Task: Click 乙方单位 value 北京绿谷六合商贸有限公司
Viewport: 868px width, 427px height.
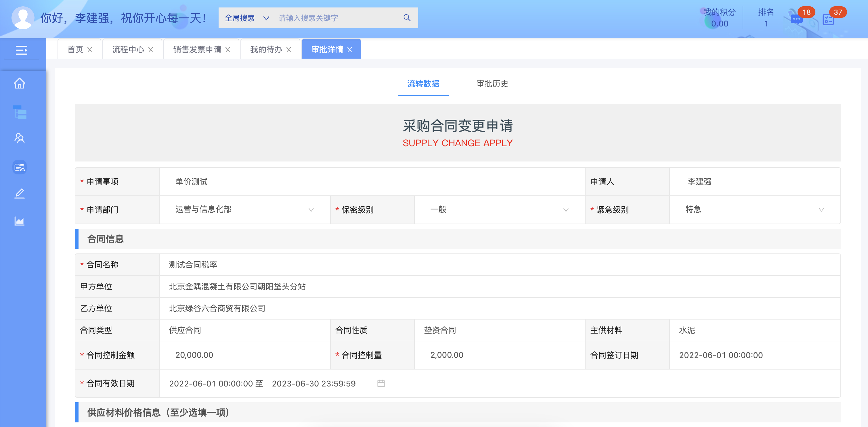Action: 217,308
